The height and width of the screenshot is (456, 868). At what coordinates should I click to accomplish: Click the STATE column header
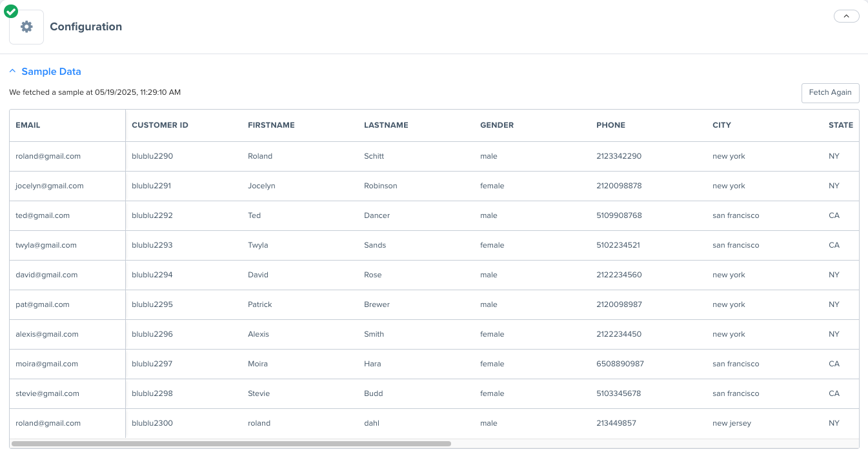(841, 125)
